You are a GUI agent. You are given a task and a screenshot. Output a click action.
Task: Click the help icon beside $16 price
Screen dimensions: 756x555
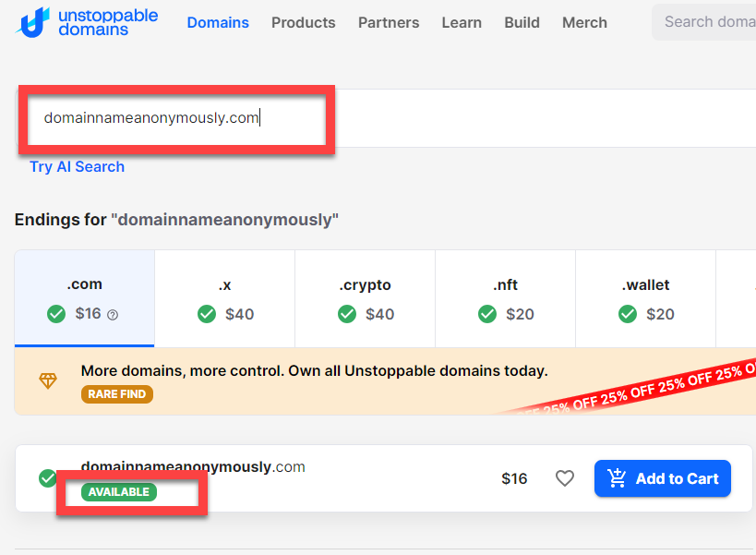(x=113, y=315)
